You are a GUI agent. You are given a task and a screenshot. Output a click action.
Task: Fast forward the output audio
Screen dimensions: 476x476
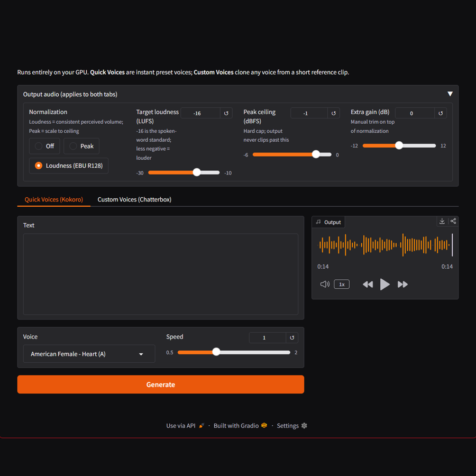click(x=402, y=284)
